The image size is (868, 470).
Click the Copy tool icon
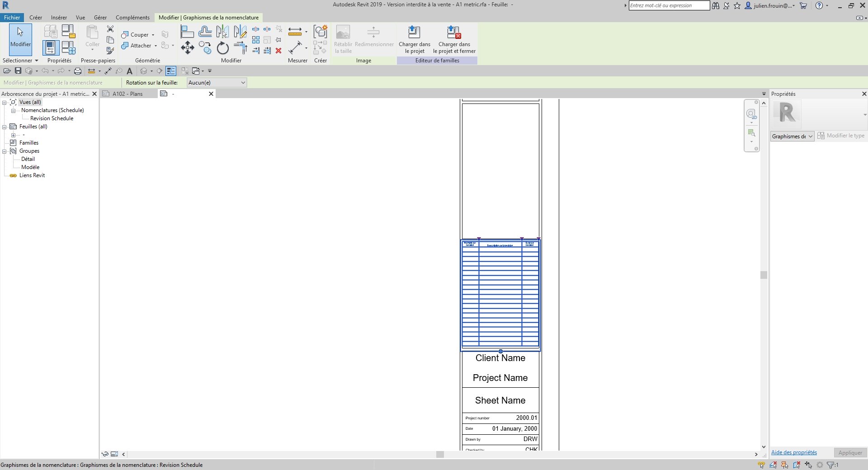pos(205,48)
